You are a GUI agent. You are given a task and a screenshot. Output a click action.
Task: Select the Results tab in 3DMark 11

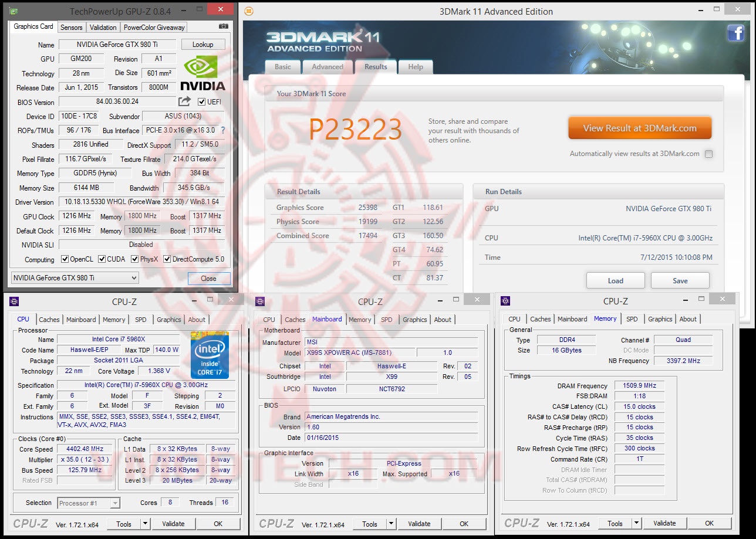pos(376,67)
